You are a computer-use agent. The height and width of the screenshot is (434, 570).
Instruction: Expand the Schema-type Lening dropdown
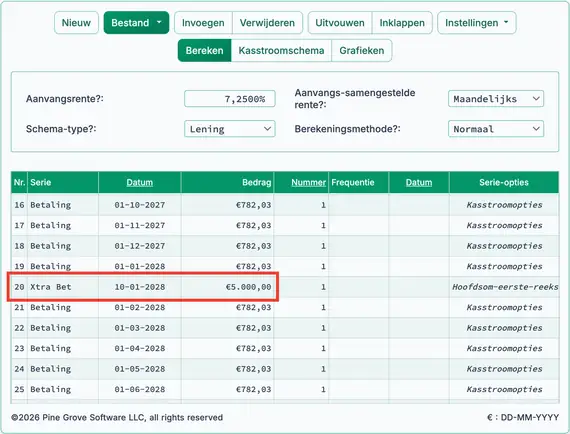[x=230, y=129]
